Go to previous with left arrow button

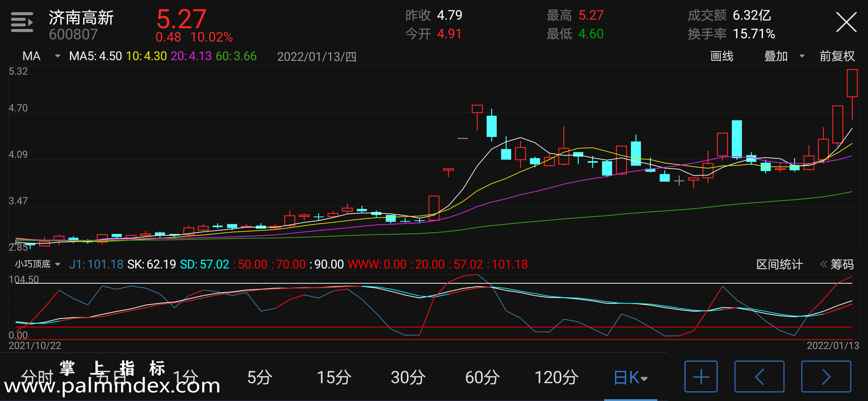(x=759, y=376)
